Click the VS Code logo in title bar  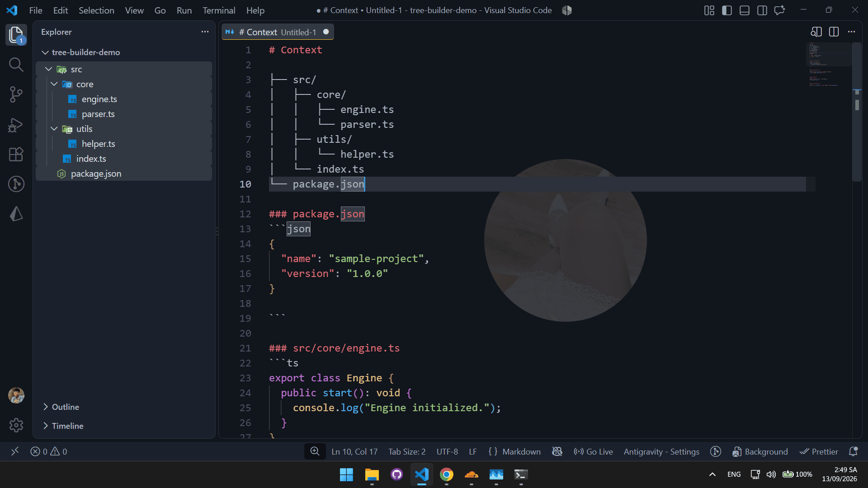coord(12,10)
